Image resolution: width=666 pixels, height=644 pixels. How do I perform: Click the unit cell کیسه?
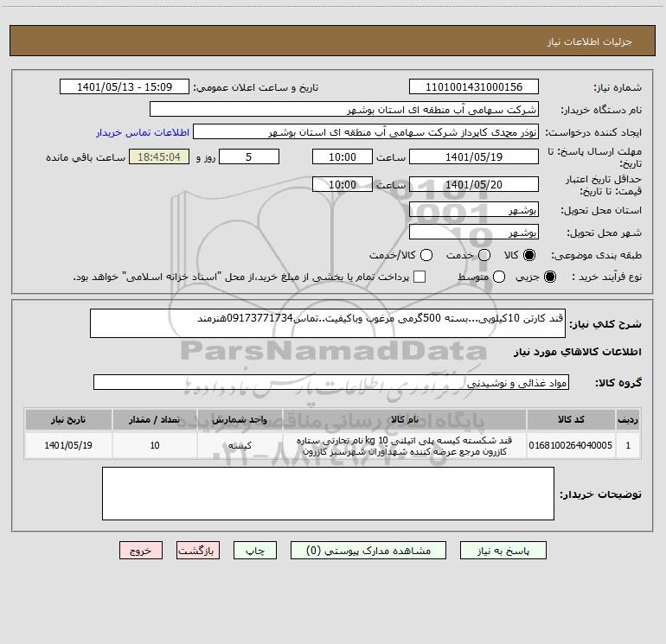240,445
